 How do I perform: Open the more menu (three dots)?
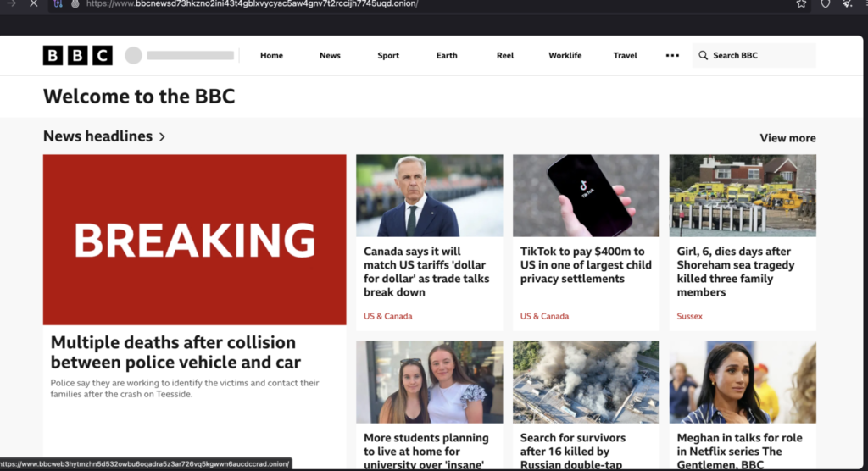point(672,55)
